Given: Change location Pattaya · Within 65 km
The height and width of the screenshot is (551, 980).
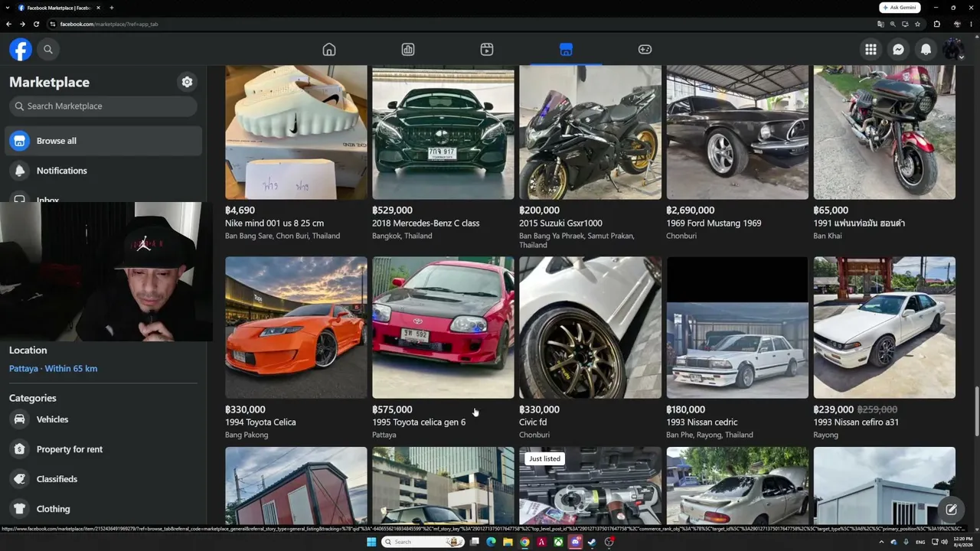Looking at the screenshot, I should pos(53,368).
